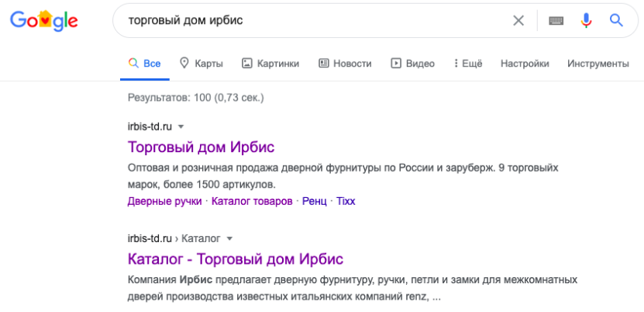Click the snippet starting Оптовая и розничная продажа

(x=343, y=176)
